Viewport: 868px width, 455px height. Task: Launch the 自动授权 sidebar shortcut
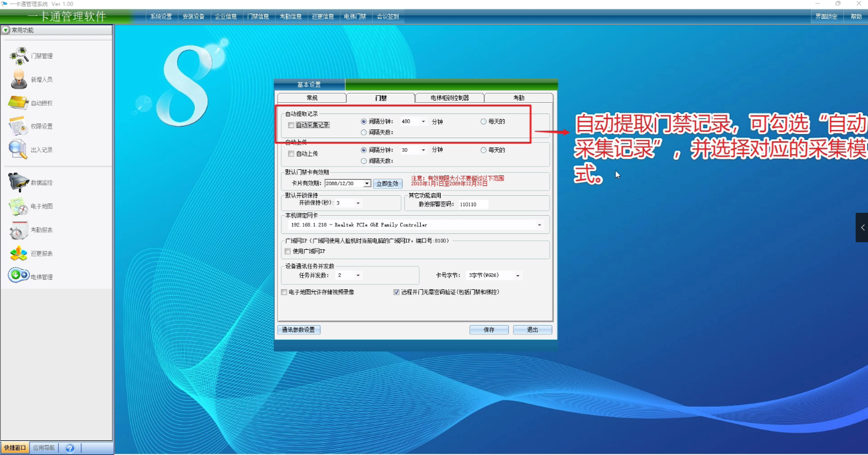(x=32, y=103)
